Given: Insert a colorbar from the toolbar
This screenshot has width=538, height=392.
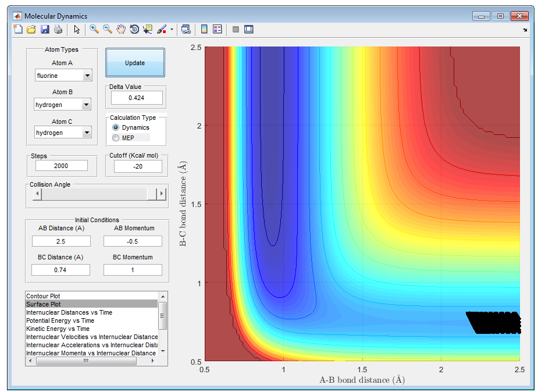Looking at the screenshot, I should [204, 29].
